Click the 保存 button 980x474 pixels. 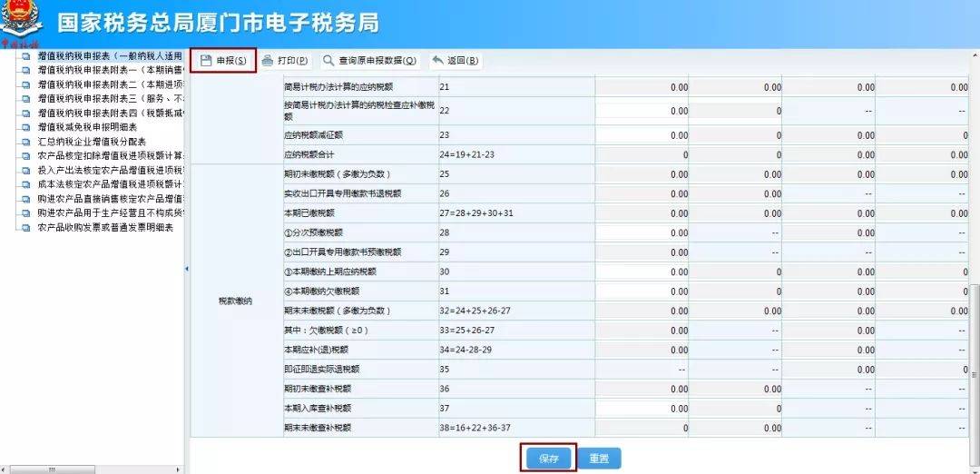(549, 459)
